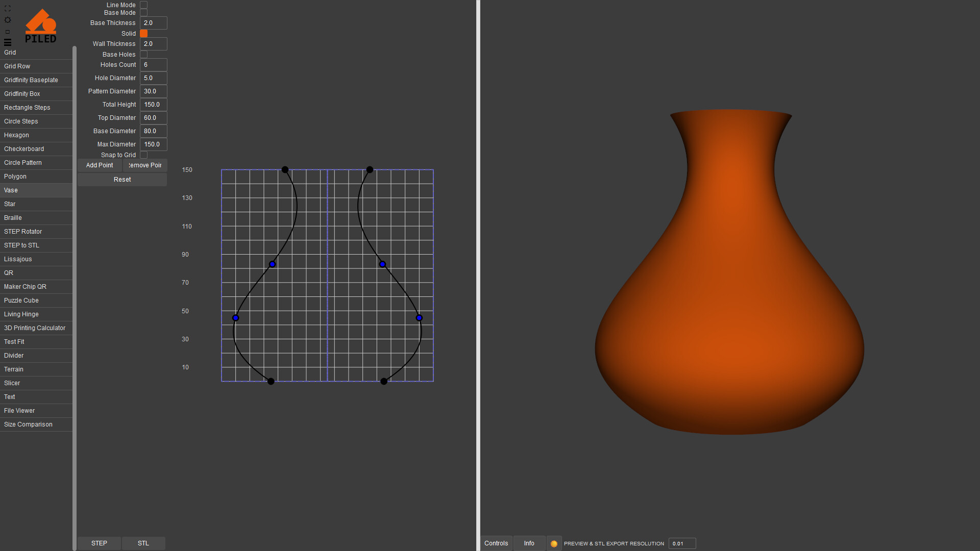Open the hamburger menu icon
980x551 pixels.
8,42
